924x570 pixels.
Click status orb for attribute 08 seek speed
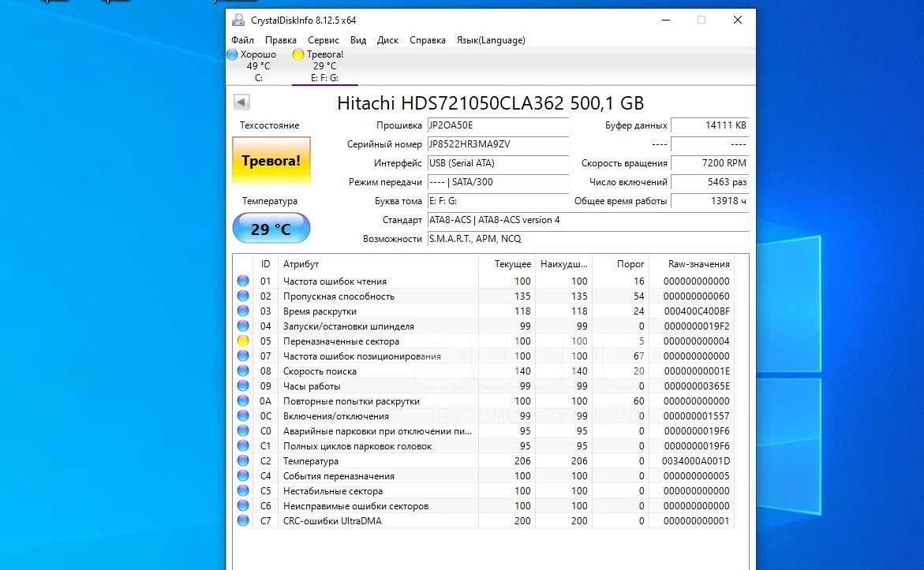(243, 371)
